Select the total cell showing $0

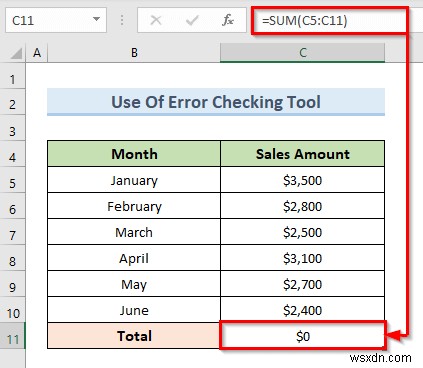(303, 336)
